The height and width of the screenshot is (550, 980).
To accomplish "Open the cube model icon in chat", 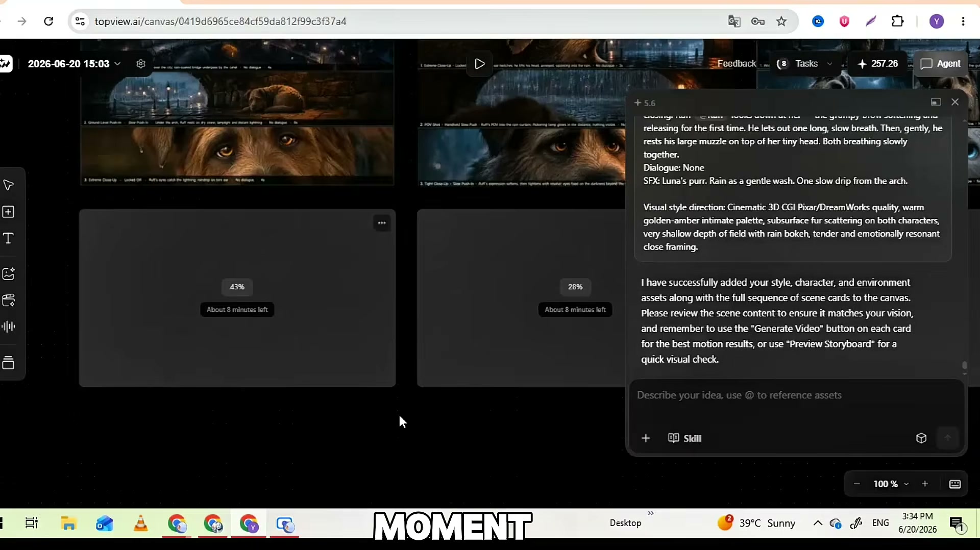I will (x=921, y=438).
